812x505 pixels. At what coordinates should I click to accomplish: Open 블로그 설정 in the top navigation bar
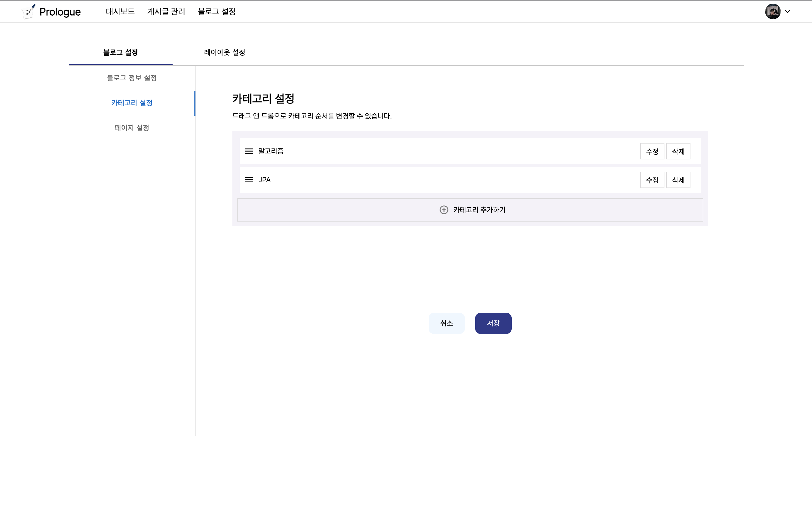point(217,12)
